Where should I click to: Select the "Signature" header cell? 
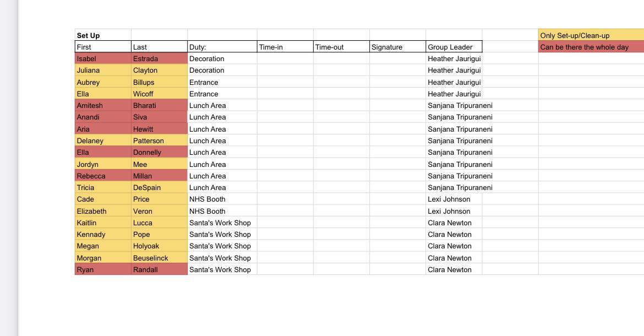[397, 47]
